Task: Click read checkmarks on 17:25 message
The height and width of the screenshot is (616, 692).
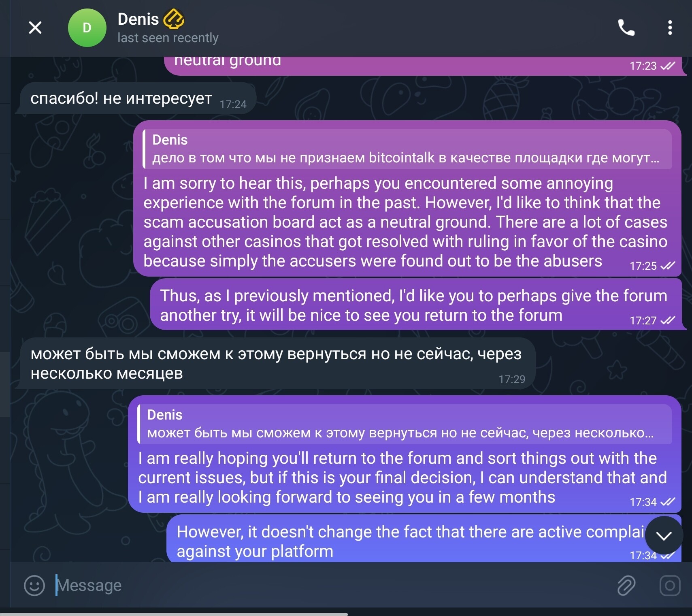Action: [668, 266]
